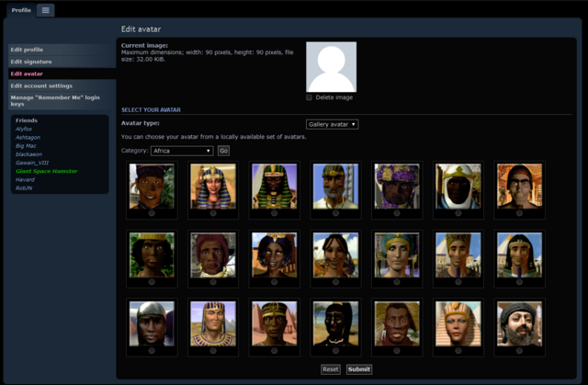Click smiling woman avatar with long dark braids
This screenshot has width=588, height=385.
pyautogui.click(x=335, y=255)
